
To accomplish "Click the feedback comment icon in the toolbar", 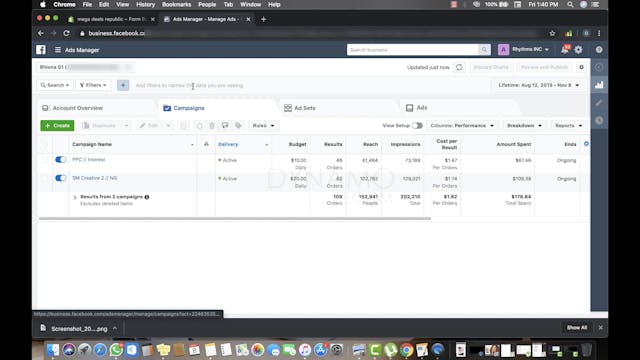I will coord(225,126).
